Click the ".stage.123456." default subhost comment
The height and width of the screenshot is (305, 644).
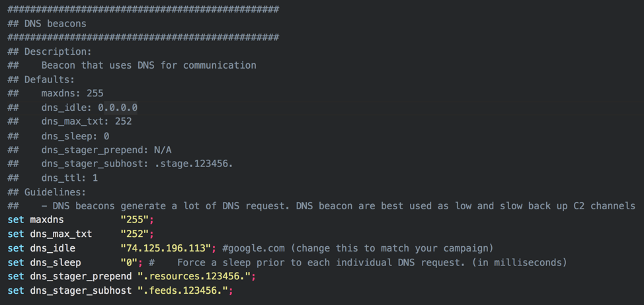pos(194,164)
